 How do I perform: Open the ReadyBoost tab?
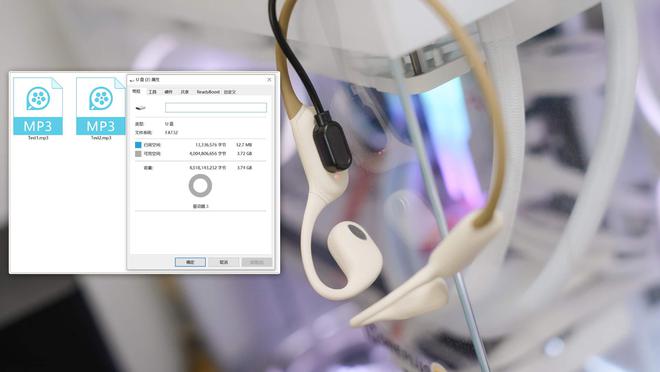click(x=208, y=92)
